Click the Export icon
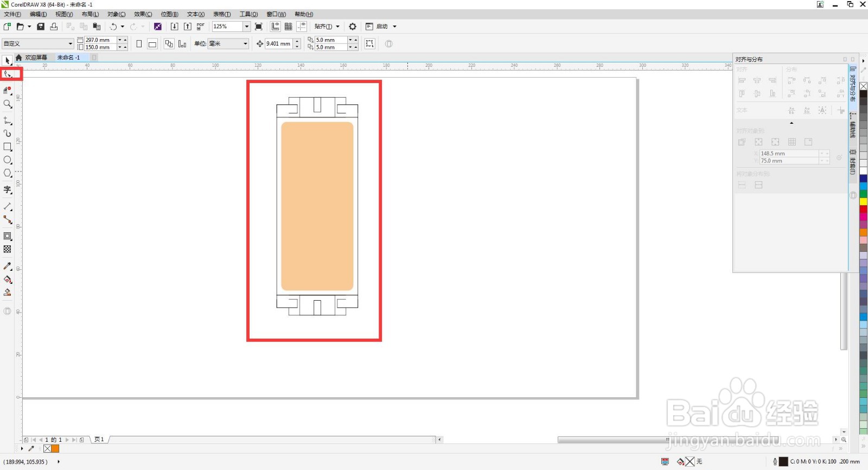The image size is (868, 470). click(x=188, y=27)
